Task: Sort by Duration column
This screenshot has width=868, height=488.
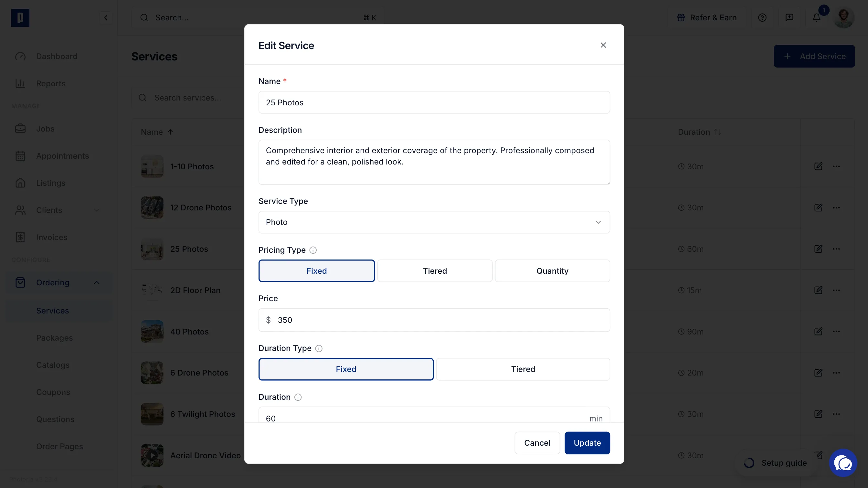Action: coord(699,132)
